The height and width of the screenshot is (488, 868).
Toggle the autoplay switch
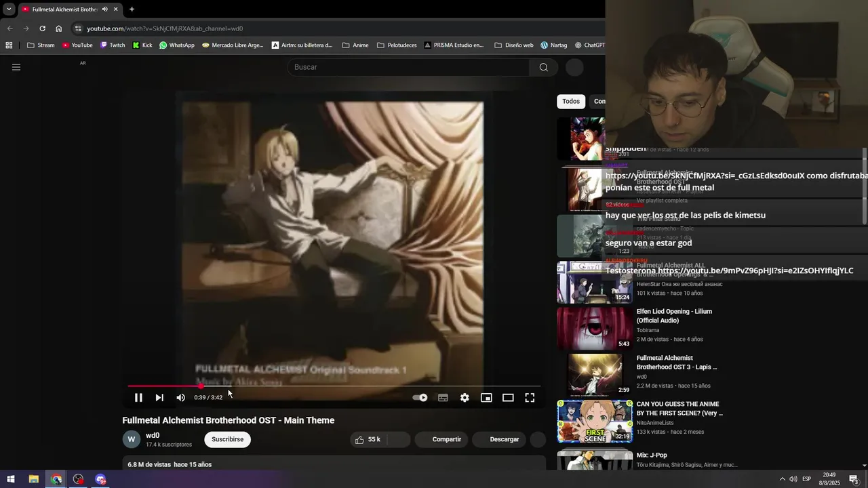420,398
